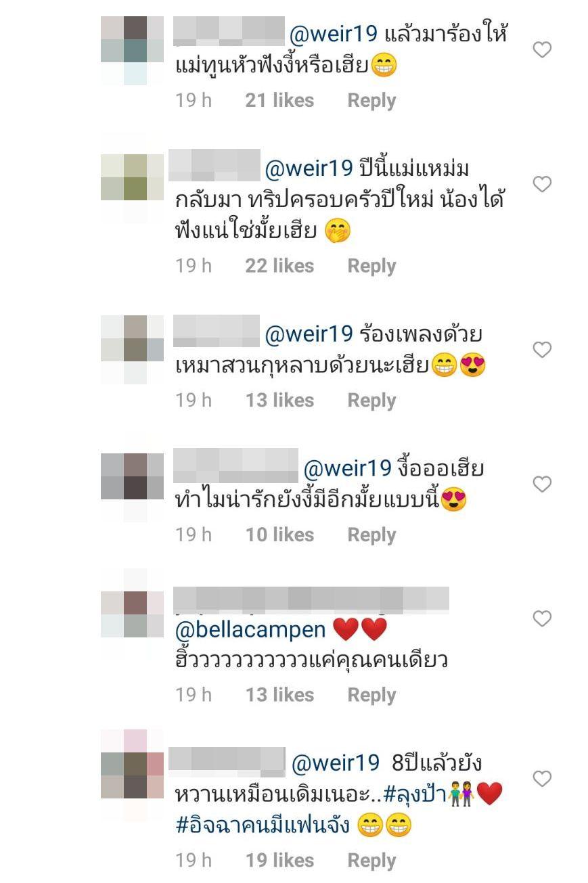Open avatar of first commenter
This screenshot has width=588, height=883.
click(x=133, y=51)
